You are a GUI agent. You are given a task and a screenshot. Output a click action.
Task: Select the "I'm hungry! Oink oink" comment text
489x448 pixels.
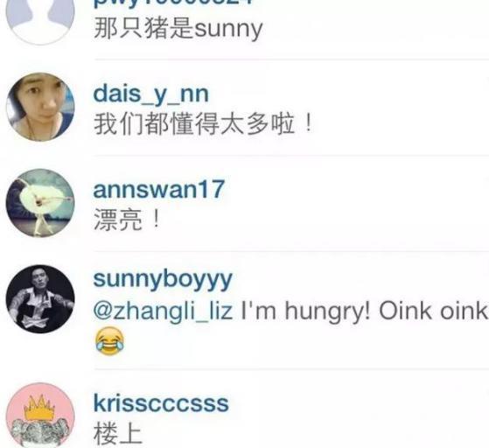pyautogui.click(x=364, y=311)
